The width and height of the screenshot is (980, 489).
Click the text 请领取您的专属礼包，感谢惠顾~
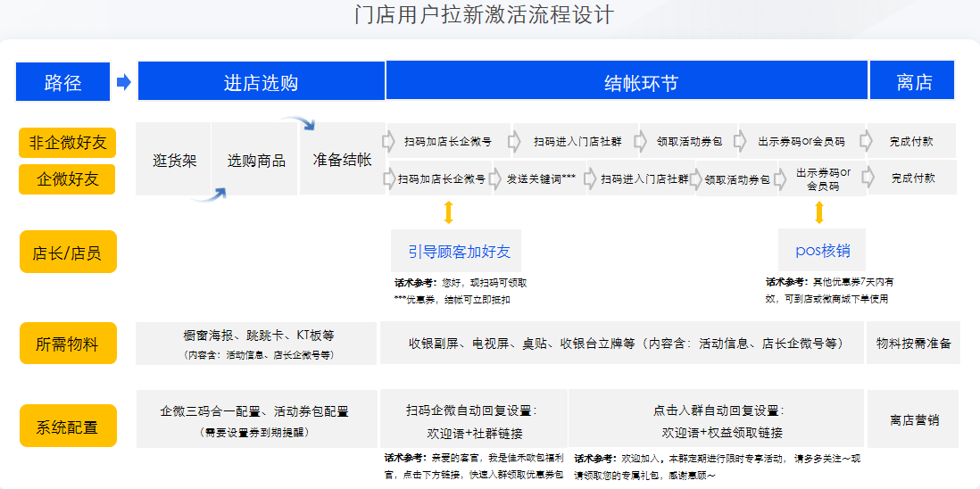(644, 475)
